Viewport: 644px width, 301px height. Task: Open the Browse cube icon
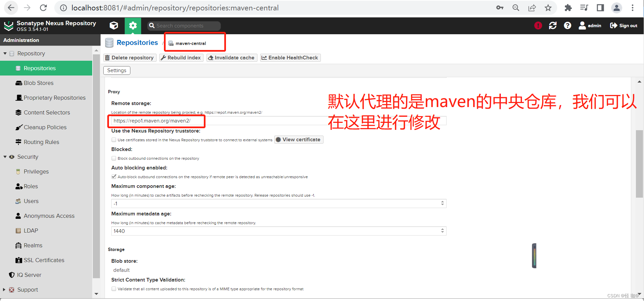point(114,26)
